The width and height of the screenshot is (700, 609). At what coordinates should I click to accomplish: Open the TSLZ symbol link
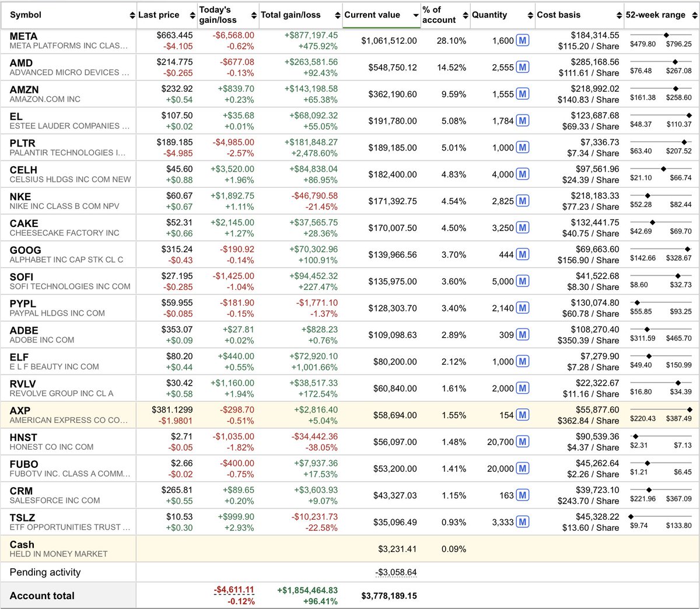pos(22,518)
